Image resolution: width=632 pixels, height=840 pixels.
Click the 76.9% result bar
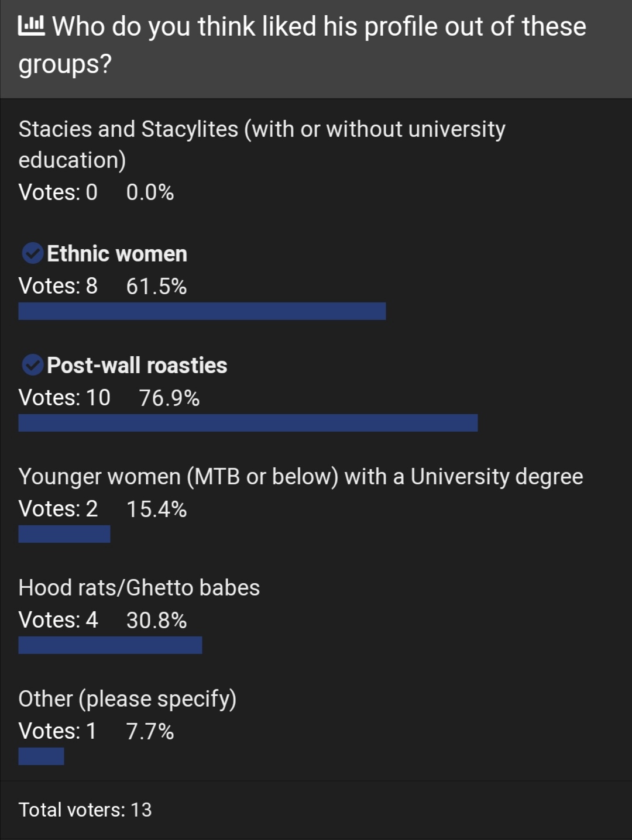(248, 423)
